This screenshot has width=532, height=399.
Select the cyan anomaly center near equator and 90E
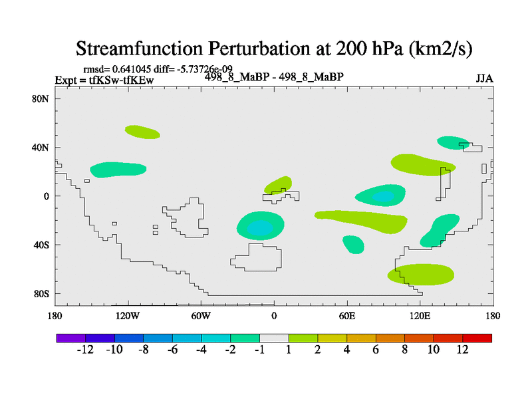pos(382,196)
